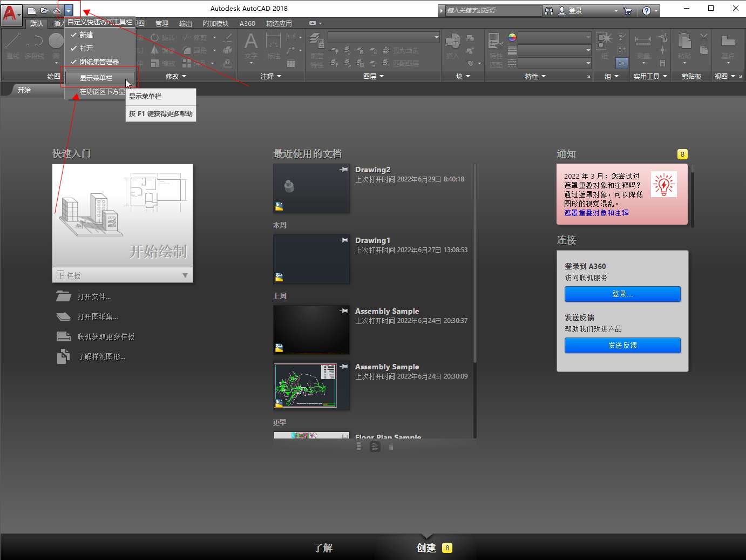746x560 pixels.
Task: Click the blue 登录... button
Action: pos(622,294)
